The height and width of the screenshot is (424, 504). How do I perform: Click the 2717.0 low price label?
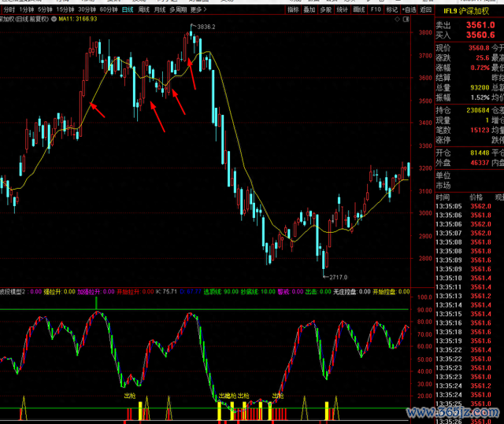(338, 277)
